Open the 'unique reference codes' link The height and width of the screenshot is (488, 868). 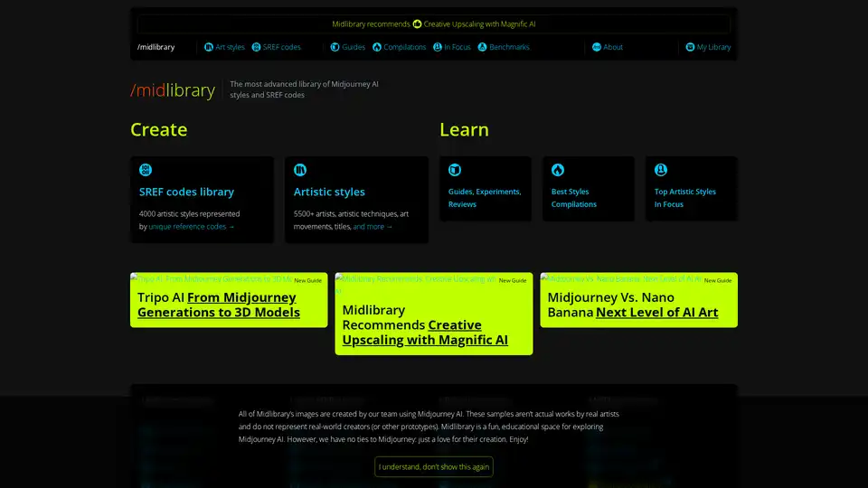(x=191, y=227)
